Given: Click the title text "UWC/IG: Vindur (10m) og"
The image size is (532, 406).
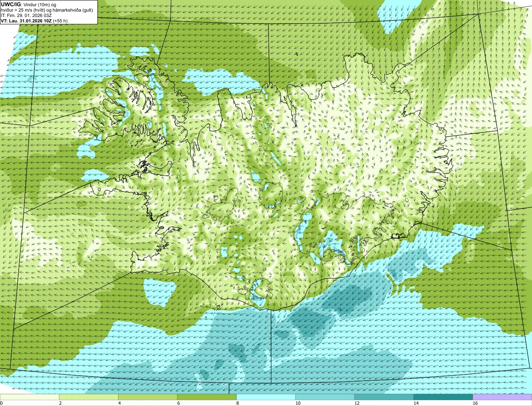Looking at the screenshot, I should tap(28, 5).
